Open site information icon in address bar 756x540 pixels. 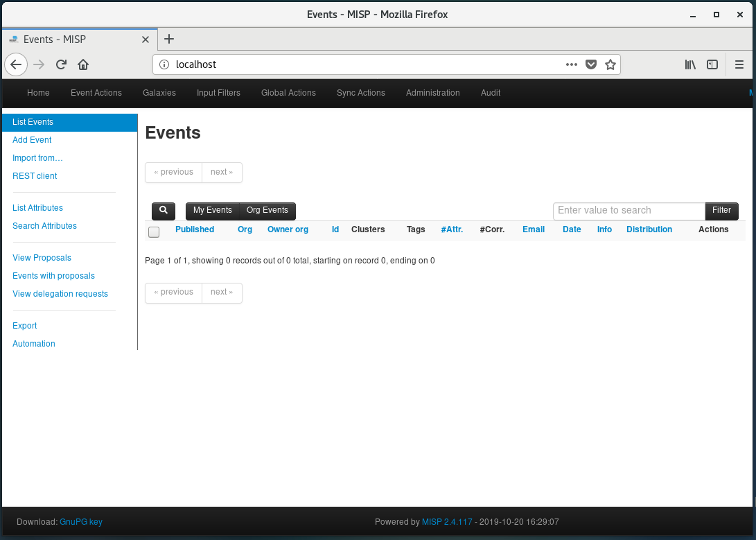(x=164, y=64)
